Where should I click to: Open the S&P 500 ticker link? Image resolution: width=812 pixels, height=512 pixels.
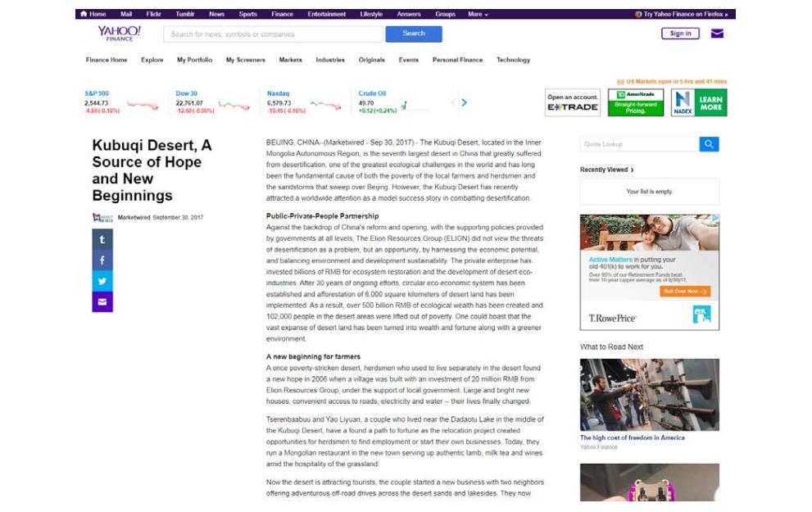97,93
